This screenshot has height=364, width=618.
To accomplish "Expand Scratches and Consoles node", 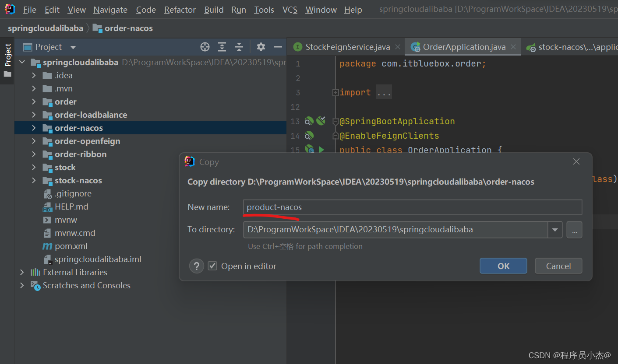I will [22, 285].
